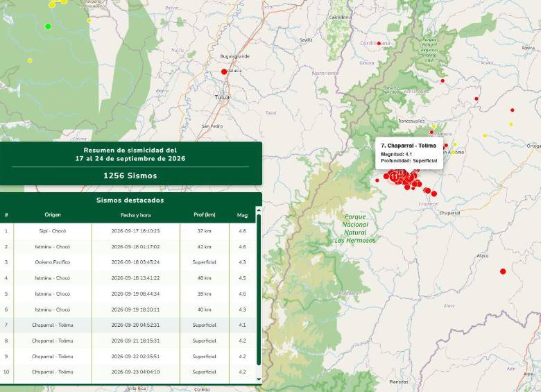Screen dimensions: 541x392
Task: Click the table vertical scrollbar thumb
Action: click(x=259, y=289)
